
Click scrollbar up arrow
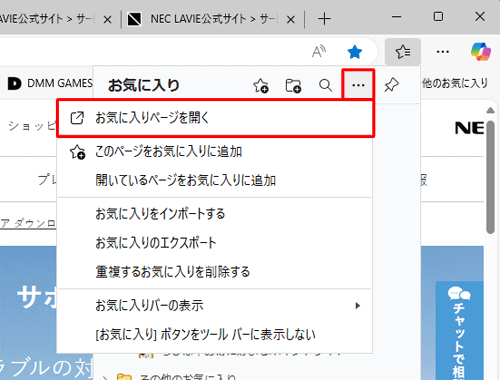(490, 110)
